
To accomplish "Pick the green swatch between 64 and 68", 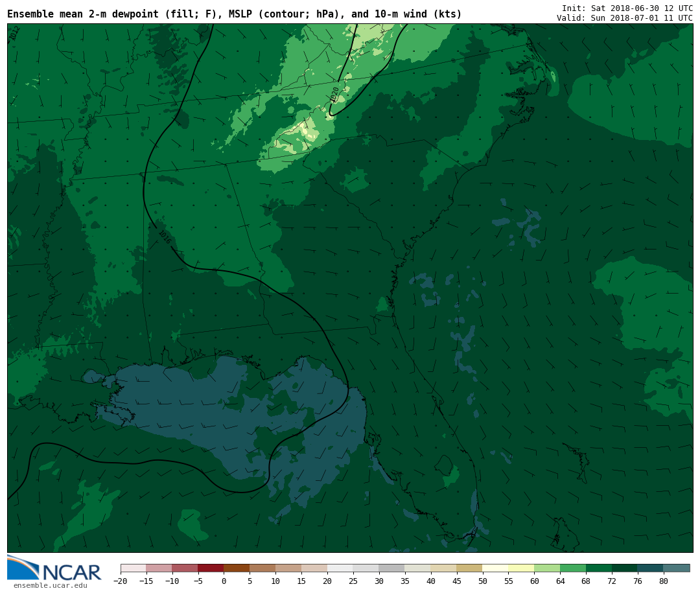I will tap(573, 568).
